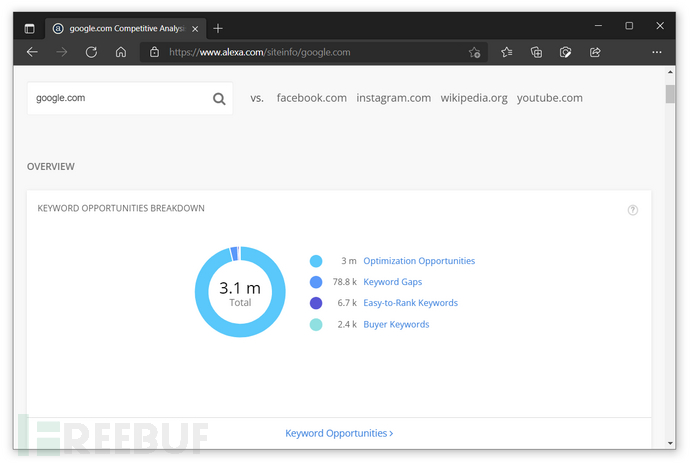Screen dimensions: 690x463
Task: Open a new tab with plus button
Action: (x=218, y=29)
